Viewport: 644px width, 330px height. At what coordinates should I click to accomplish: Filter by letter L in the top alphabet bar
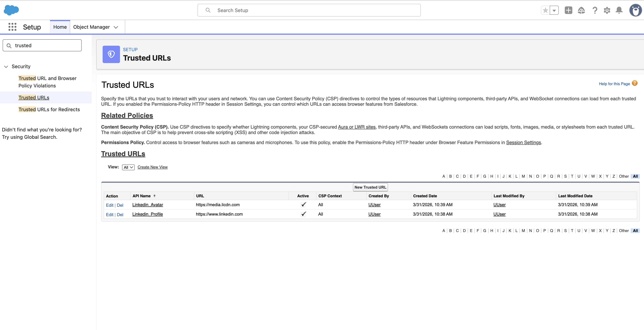516,176
